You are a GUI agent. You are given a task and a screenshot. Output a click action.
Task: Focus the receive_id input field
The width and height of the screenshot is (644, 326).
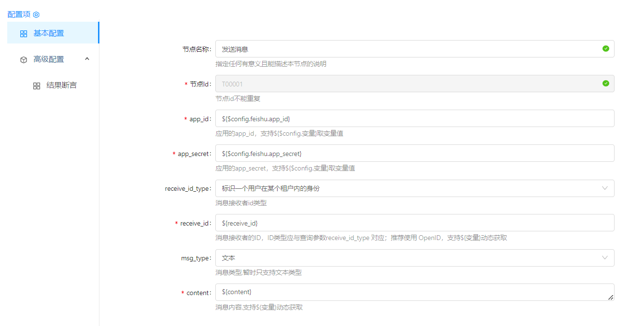point(414,223)
